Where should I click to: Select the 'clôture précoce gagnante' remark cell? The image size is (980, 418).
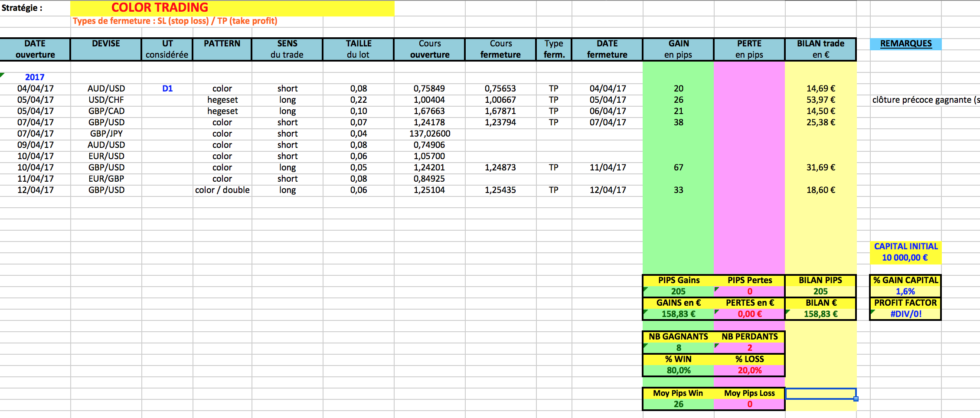[925, 100]
